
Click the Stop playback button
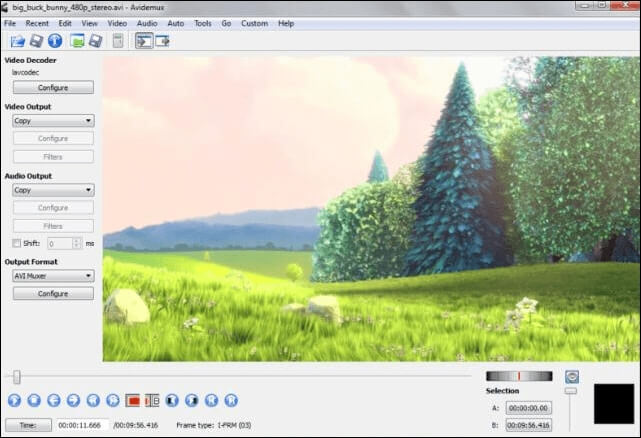(x=34, y=400)
